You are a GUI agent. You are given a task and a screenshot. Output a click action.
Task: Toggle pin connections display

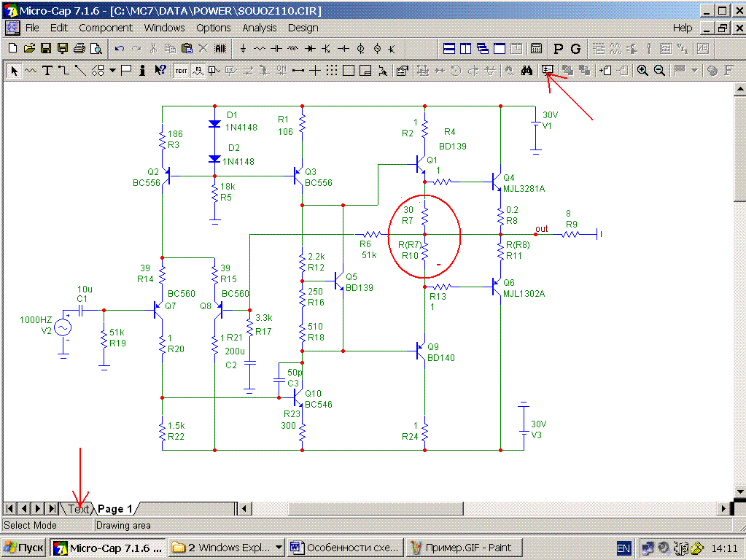(x=298, y=71)
